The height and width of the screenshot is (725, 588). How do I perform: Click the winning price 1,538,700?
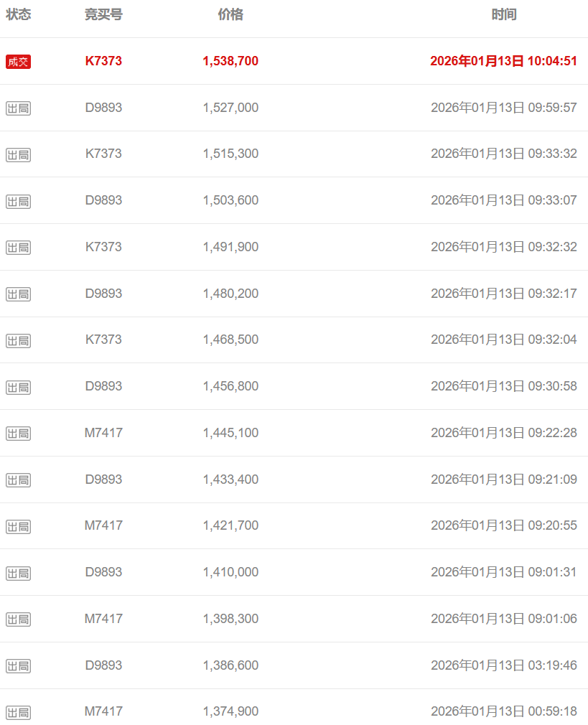coord(230,61)
